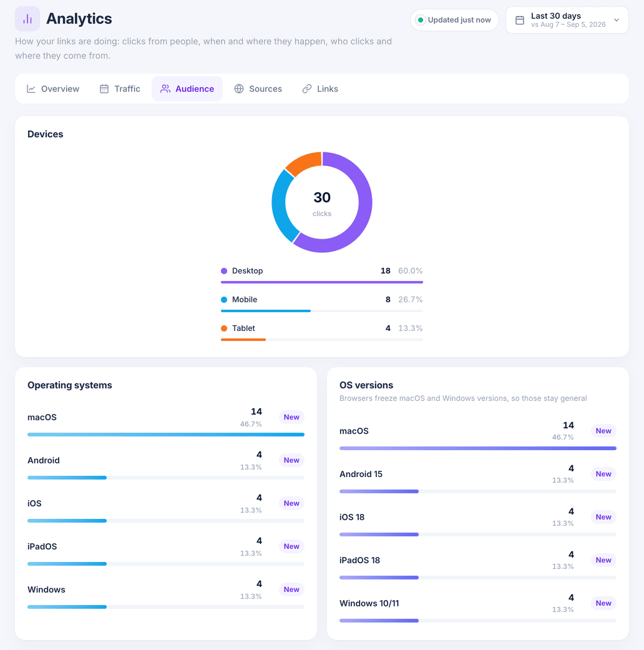Screen dimensions: 644x650
Task: Click the New badge on Android operating system row
Action: [291, 460]
